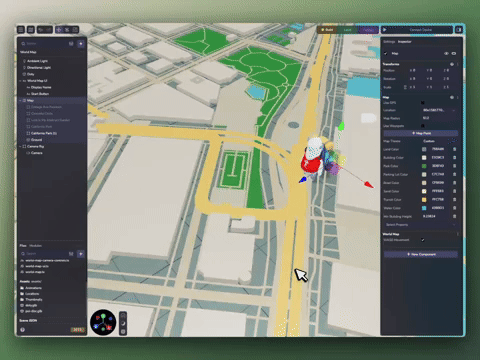Select Ground in hierarchy
Viewport: 480px width, 360px height.
pos(37,140)
